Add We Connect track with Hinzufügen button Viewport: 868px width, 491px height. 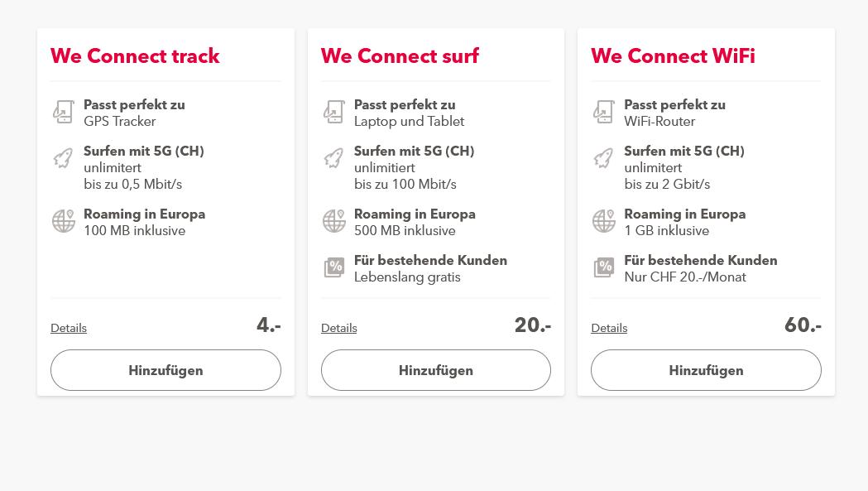(x=165, y=370)
